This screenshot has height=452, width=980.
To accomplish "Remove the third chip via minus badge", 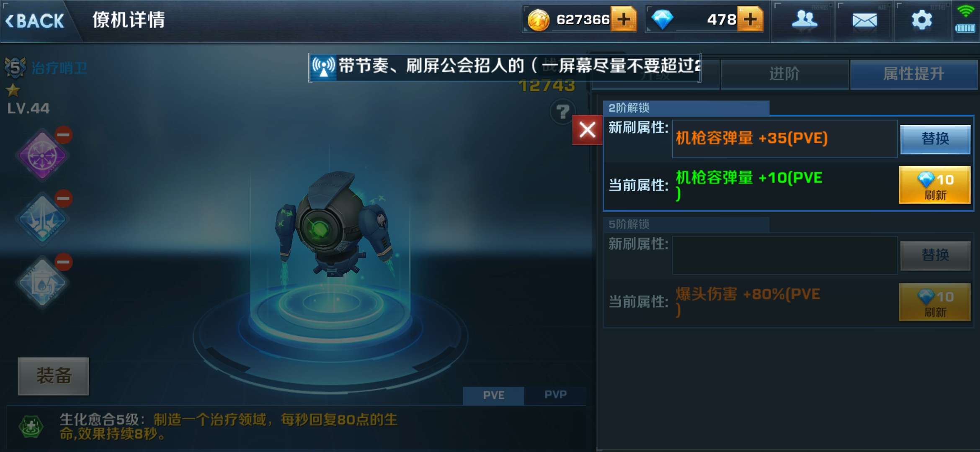I will pos(64,262).
